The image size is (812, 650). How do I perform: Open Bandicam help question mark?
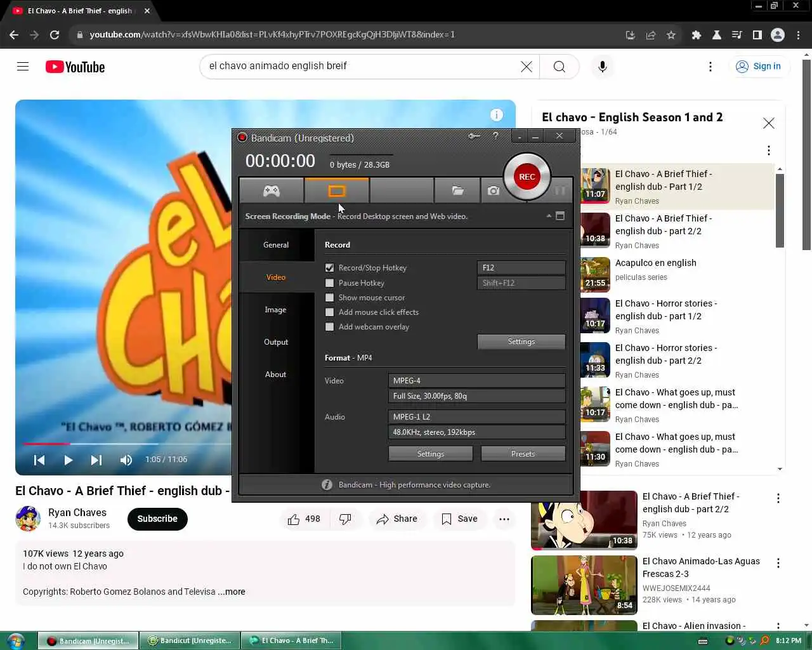point(495,136)
